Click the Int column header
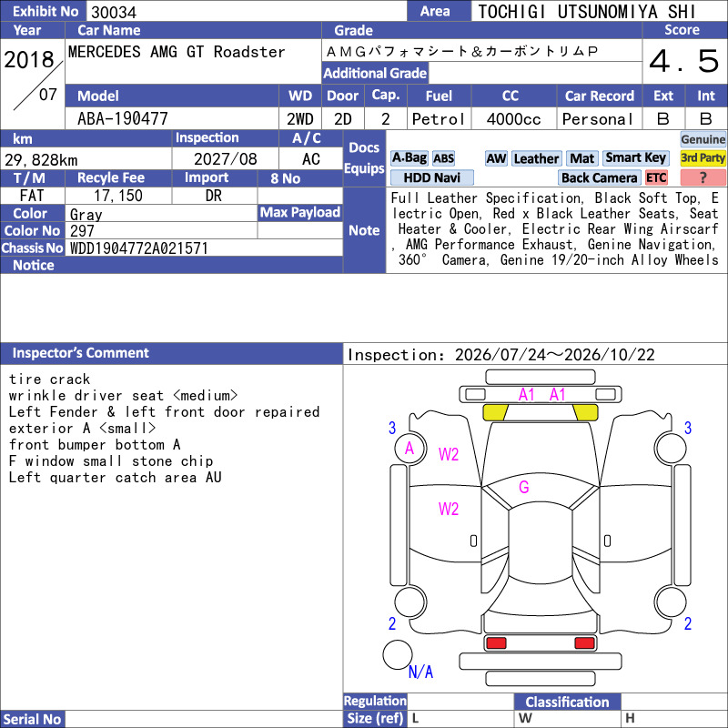 coord(706,96)
